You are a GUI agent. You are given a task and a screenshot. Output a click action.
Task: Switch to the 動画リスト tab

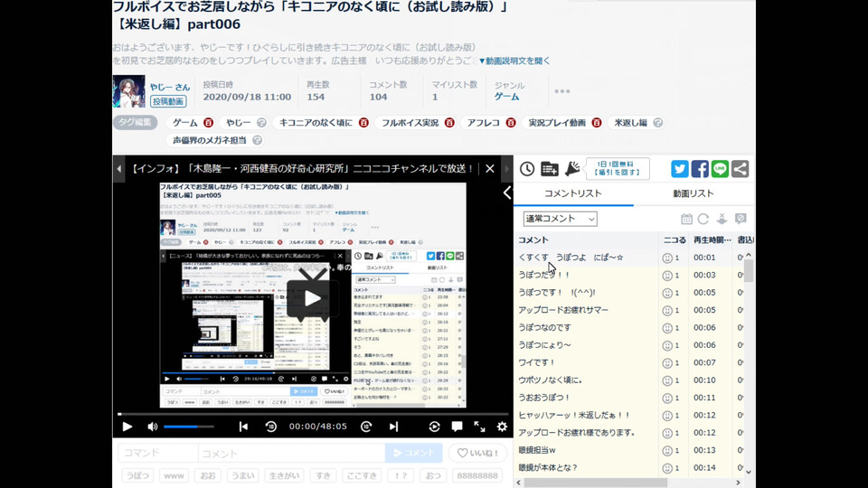[x=693, y=193]
